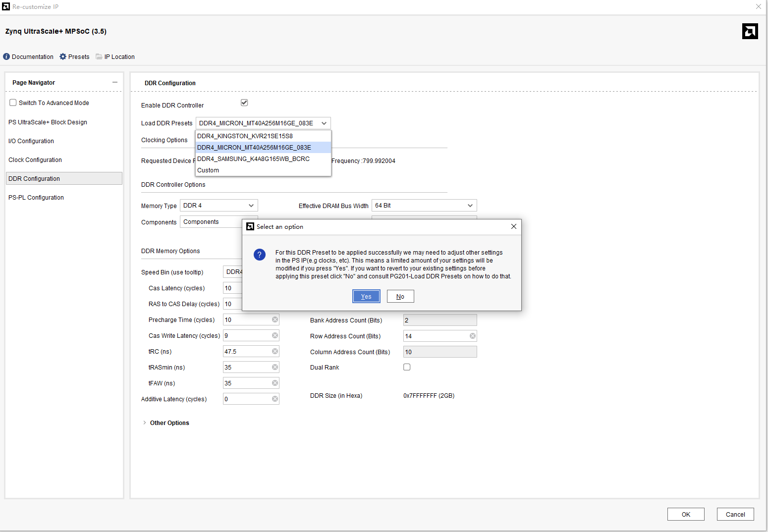768x532 pixels.
Task: Open Memory Type dropdown
Action: point(219,205)
